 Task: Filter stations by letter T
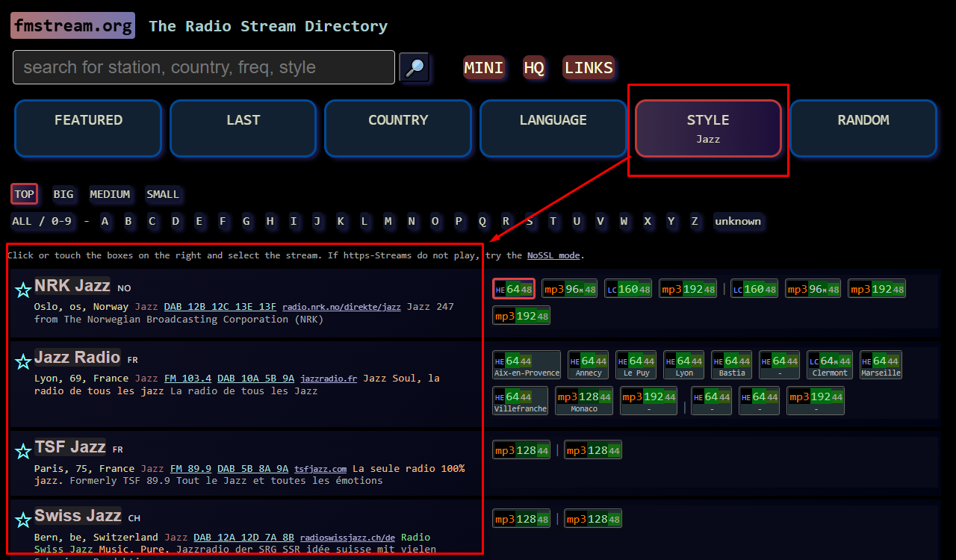coord(553,221)
